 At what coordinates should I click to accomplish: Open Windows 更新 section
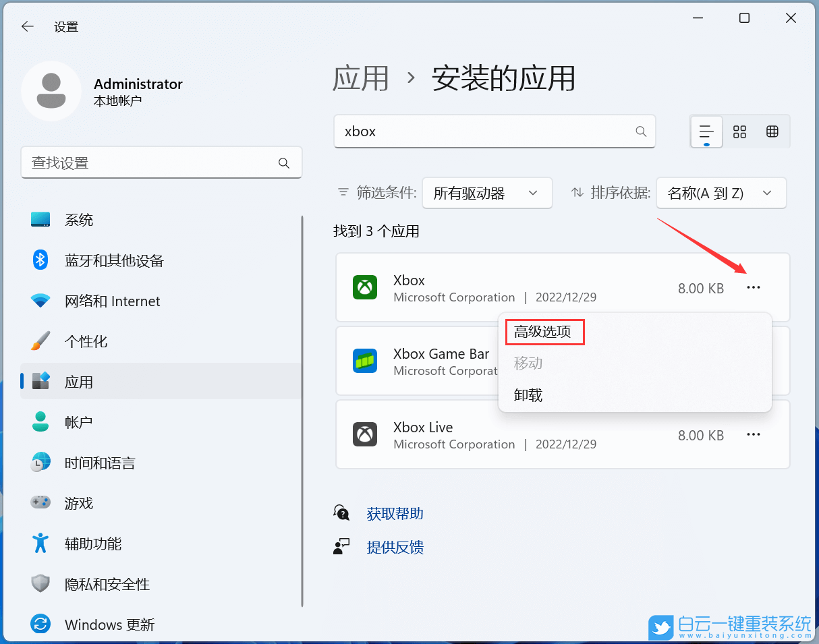pos(110,624)
